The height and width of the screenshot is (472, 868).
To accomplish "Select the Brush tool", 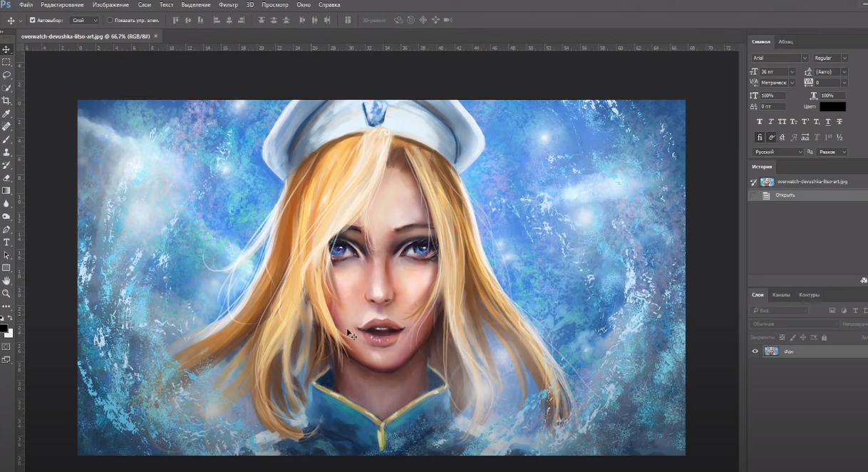I will click(x=6, y=139).
